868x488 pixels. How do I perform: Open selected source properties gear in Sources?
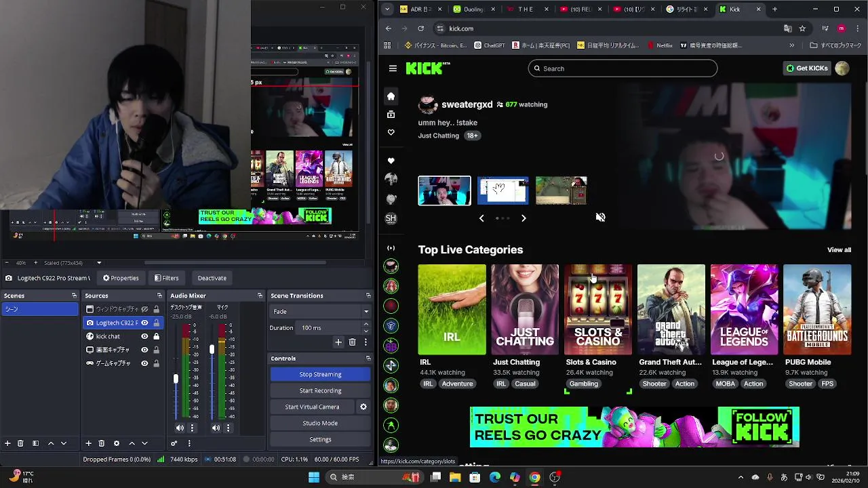[116, 443]
